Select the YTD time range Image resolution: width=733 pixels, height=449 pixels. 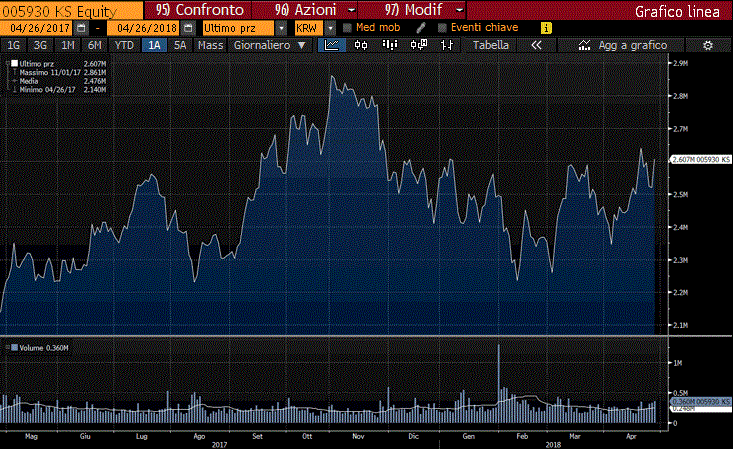124,45
